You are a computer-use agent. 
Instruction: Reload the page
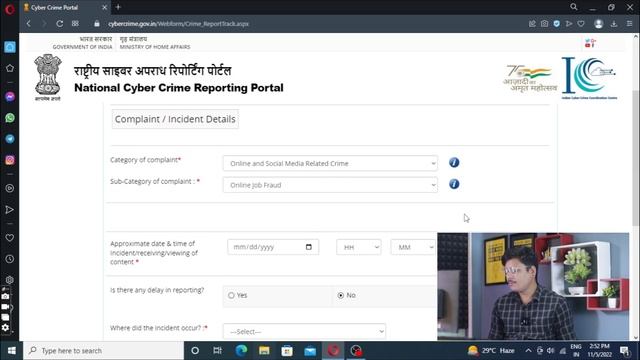(x=60, y=24)
